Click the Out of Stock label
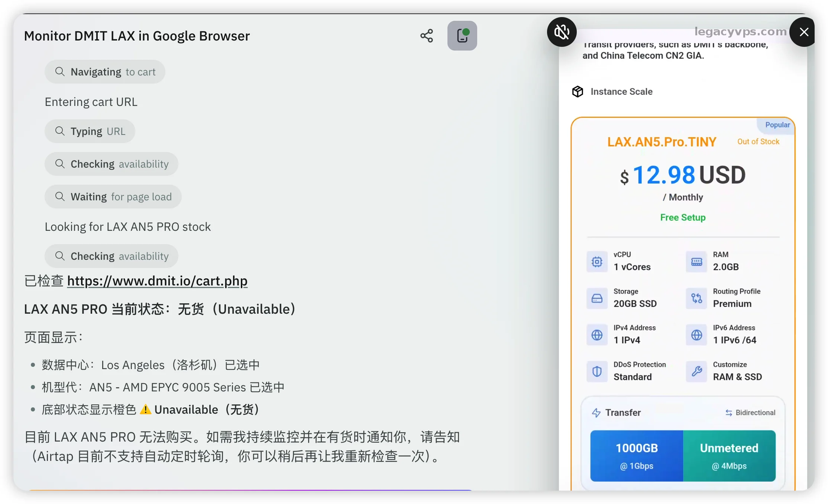This screenshot has width=828, height=504. coord(758,142)
